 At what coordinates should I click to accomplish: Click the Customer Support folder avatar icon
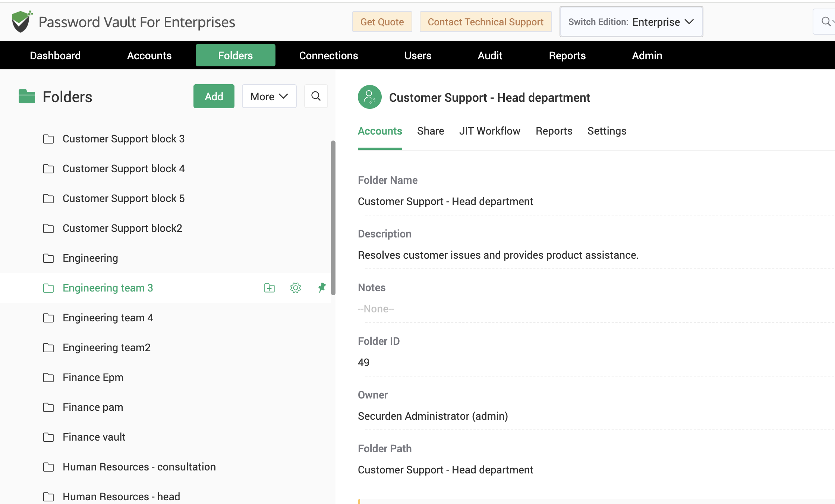(x=369, y=97)
